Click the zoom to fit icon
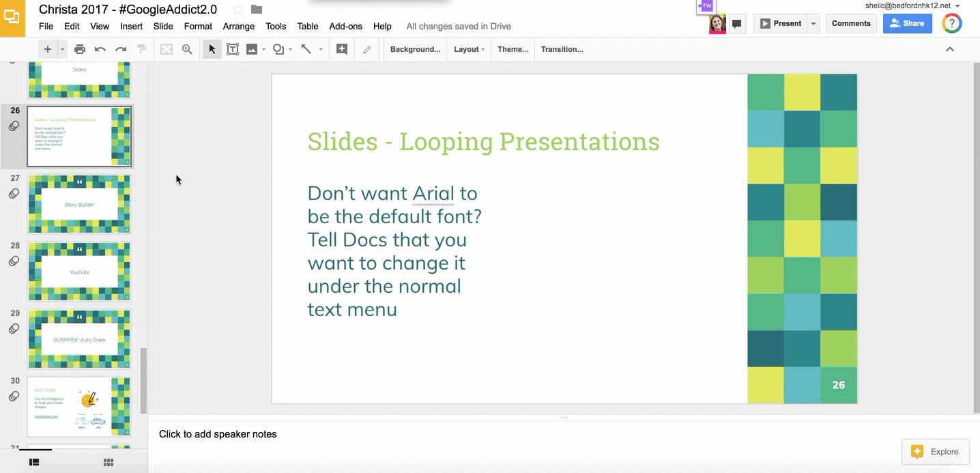This screenshot has height=473, width=980. click(x=167, y=49)
